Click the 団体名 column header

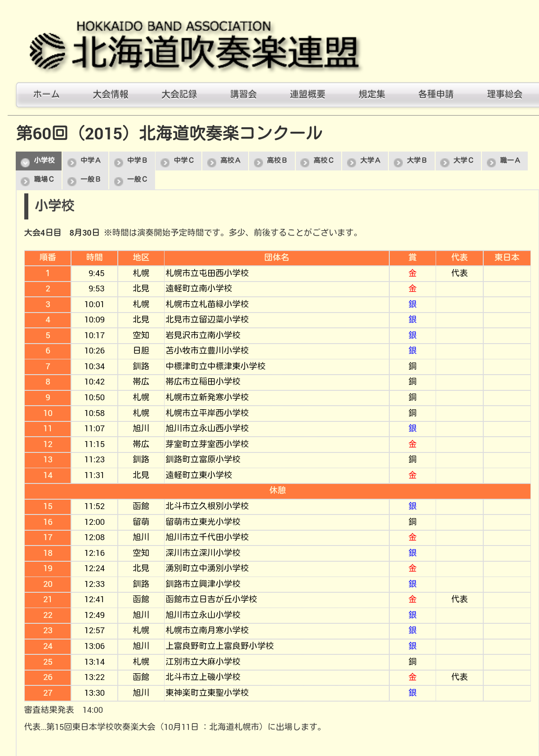tap(276, 258)
